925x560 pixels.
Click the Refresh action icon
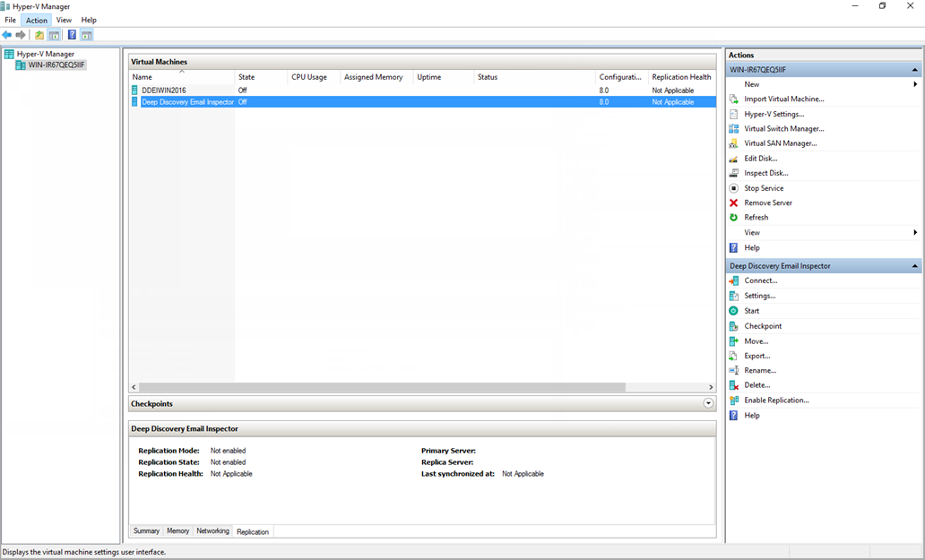[733, 218]
